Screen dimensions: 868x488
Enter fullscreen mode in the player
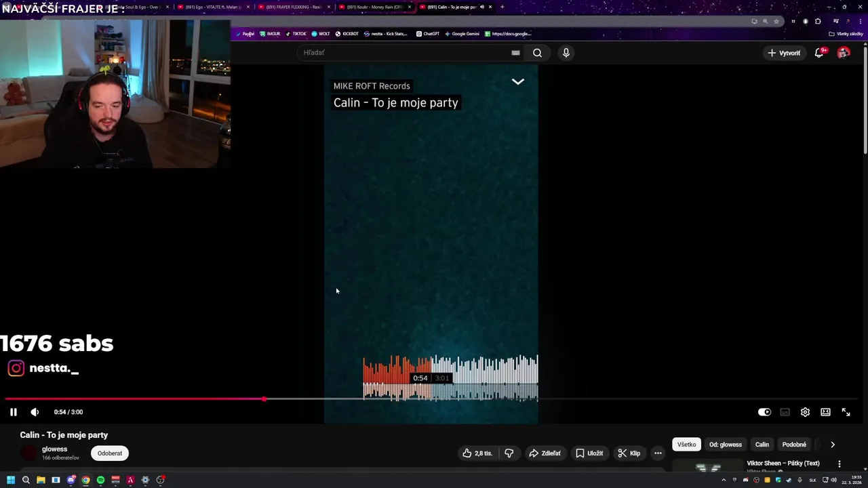click(846, 412)
